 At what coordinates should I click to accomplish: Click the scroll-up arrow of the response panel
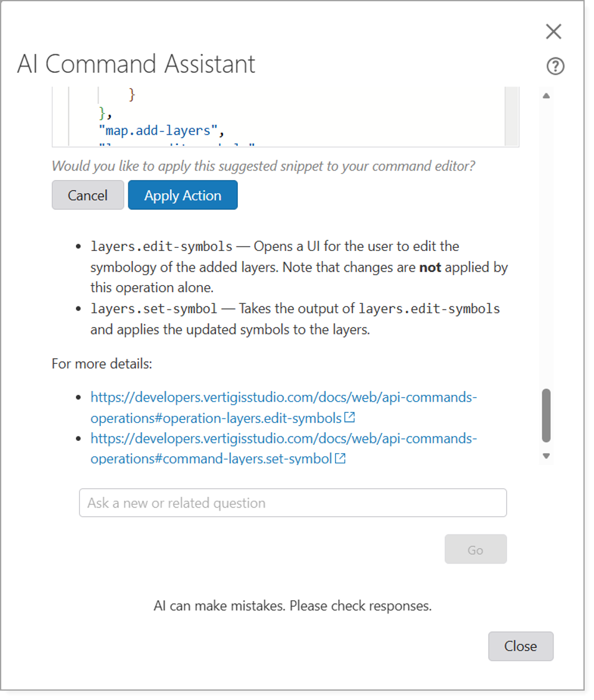[546, 95]
